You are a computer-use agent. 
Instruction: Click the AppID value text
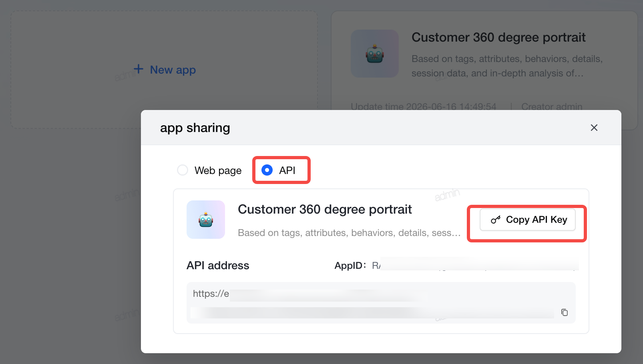tap(475, 265)
